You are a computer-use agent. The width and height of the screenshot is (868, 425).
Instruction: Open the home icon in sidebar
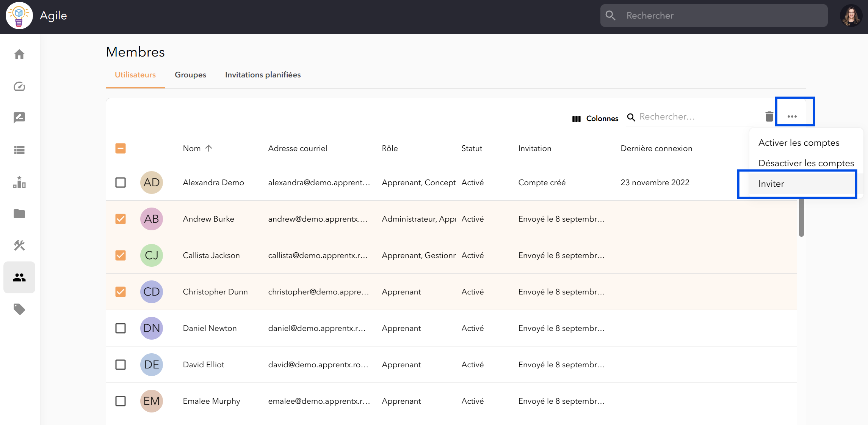click(x=19, y=54)
